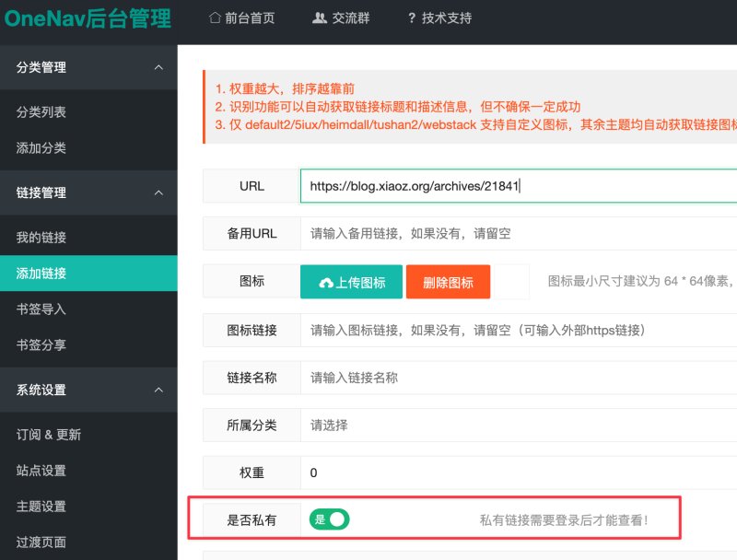737x560 pixels.
Task: Click the 图标最小尺寸建议 hint text
Action: 641,281
